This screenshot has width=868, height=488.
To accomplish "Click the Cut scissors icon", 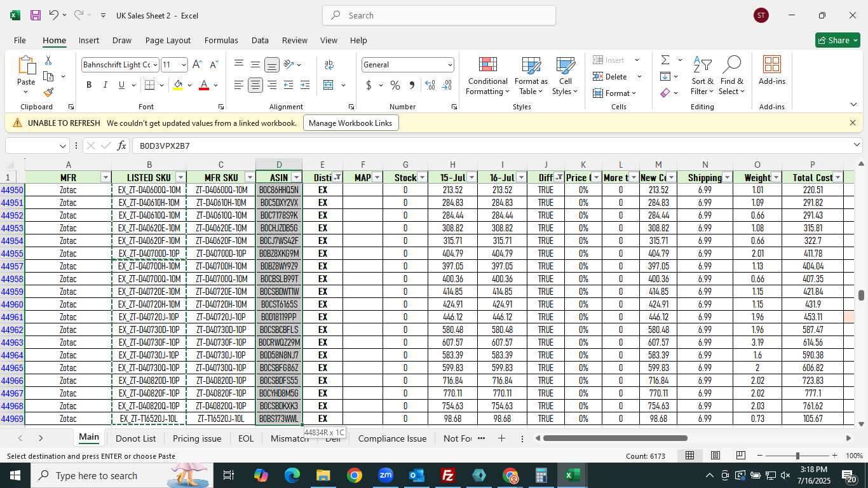I will (48, 60).
